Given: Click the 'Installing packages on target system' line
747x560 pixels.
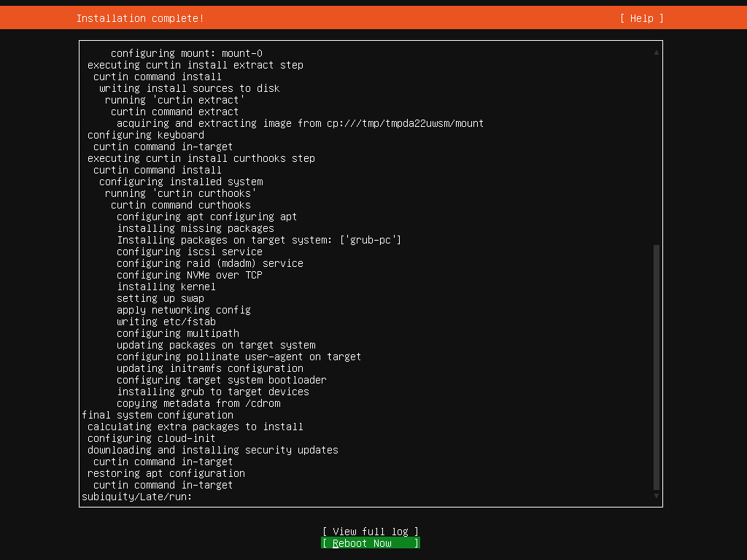Looking at the screenshot, I should tap(259, 240).
